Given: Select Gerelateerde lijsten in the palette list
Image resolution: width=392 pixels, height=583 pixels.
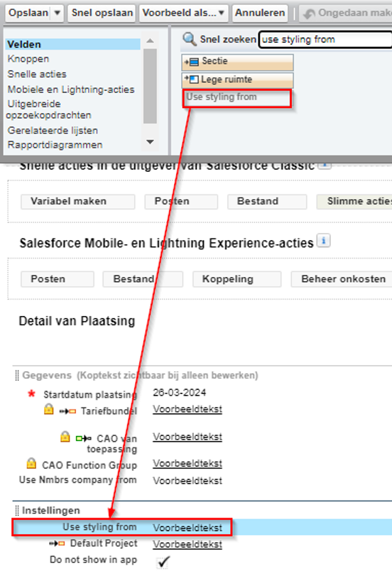Looking at the screenshot, I should click(53, 131).
